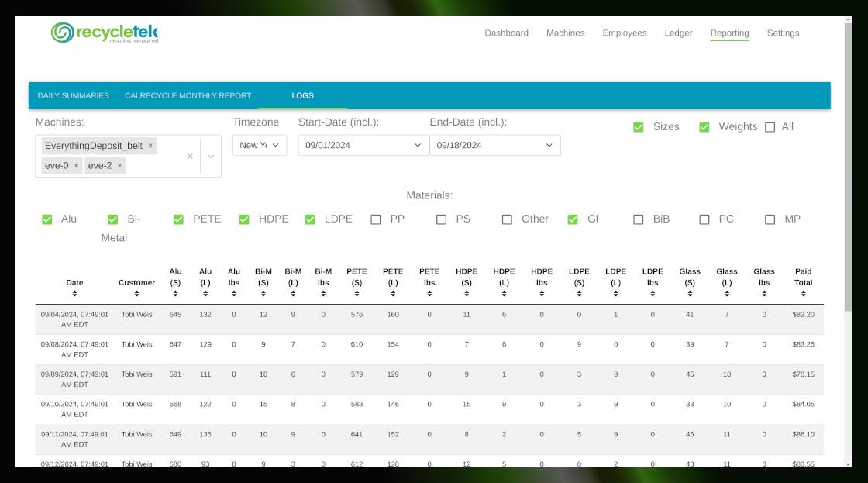Remove the eve-0 machine tag

click(x=76, y=166)
